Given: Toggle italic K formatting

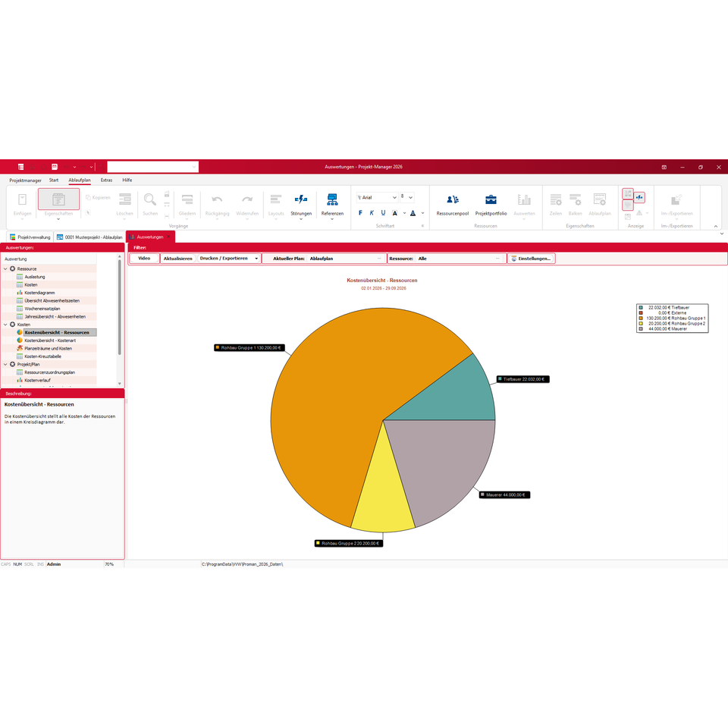Looking at the screenshot, I should coord(372,212).
